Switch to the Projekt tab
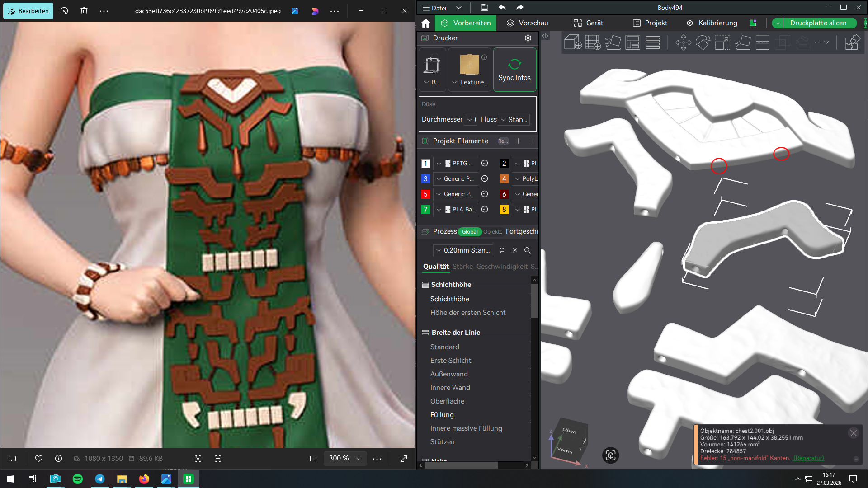 650,23
